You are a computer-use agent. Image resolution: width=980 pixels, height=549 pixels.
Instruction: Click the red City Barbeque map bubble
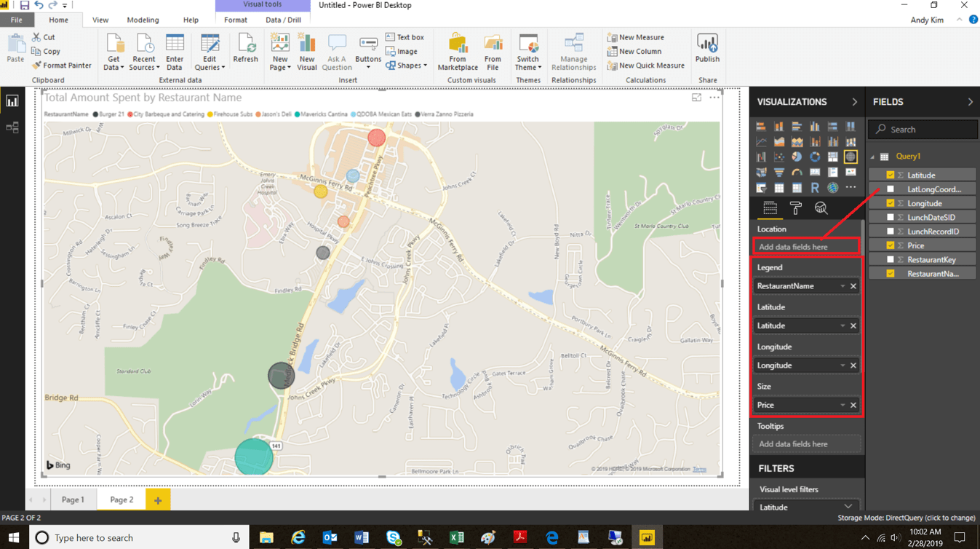pos(376,137)
